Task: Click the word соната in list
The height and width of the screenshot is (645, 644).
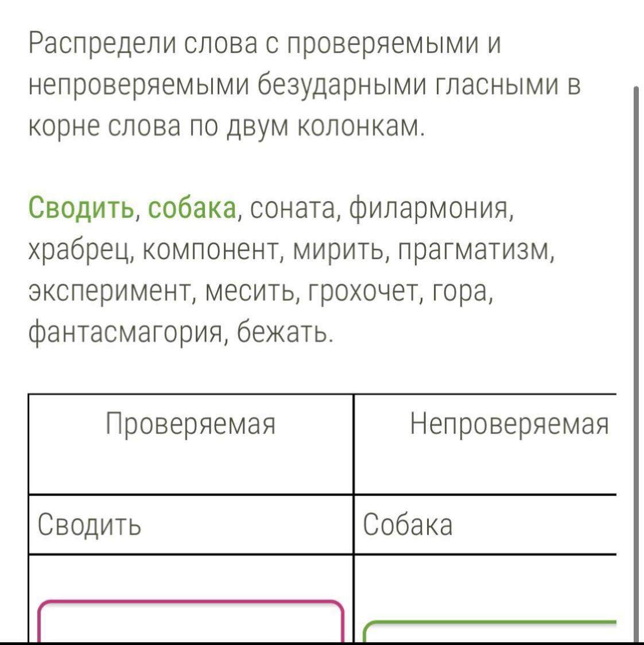Action: point(292,210)
